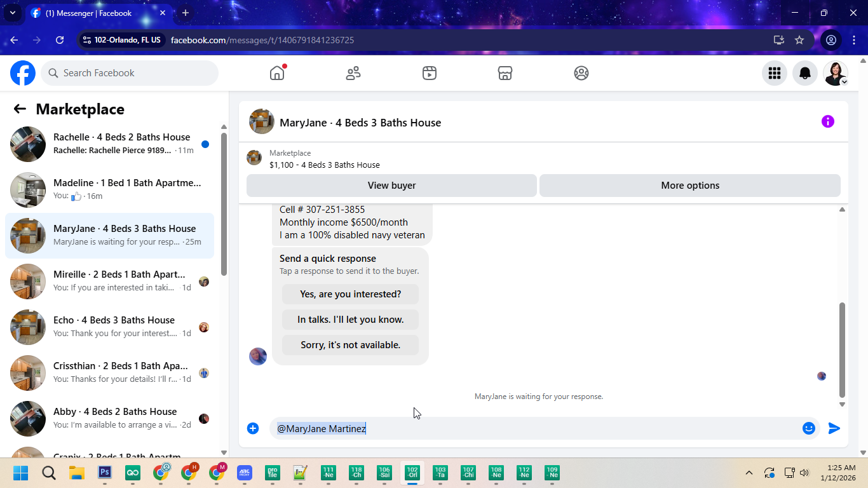868x488 pixels.
Task: Open the $1,100 - 4 Beds 3 Baths House listing
Action: coord(325,165)
